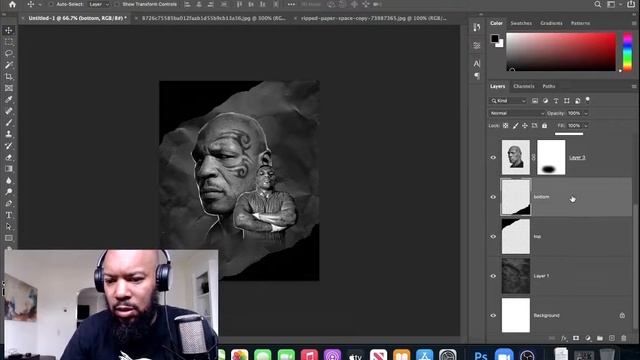Hide the top layer's visibility eye
The image size is (640, 360).
493,237
